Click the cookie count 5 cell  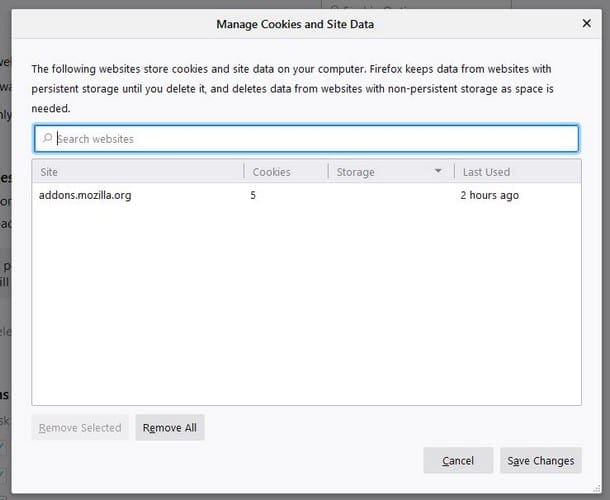[x=253, y=195]
